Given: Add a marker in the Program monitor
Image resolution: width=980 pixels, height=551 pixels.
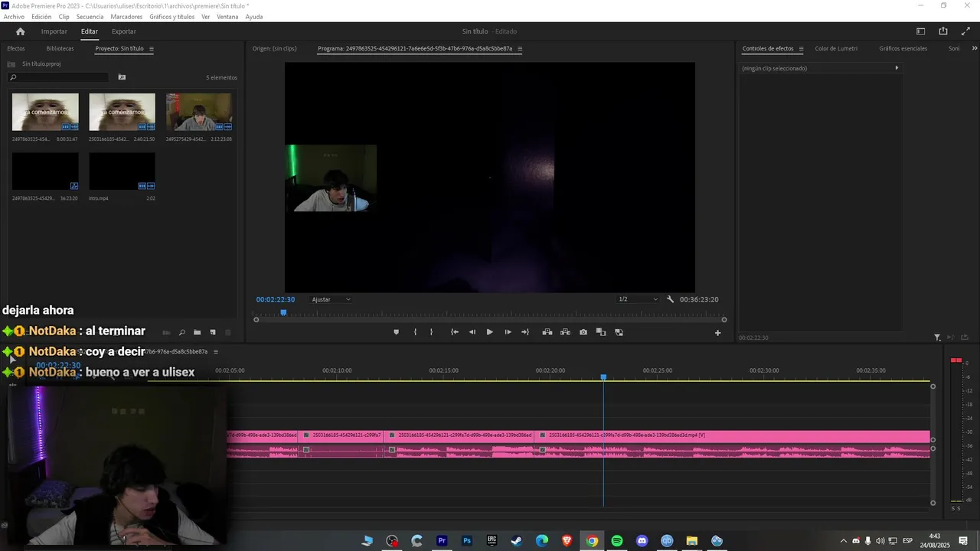Looking at the screenshot, I should point(396,332).
